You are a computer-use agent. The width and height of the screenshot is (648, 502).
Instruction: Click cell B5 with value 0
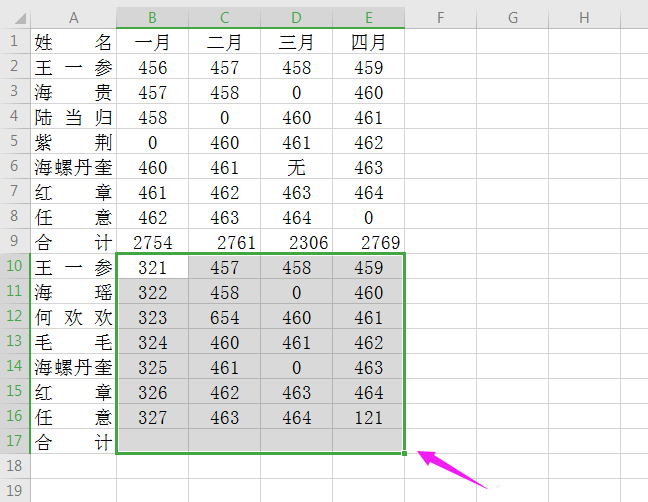[x=152, y=142]
